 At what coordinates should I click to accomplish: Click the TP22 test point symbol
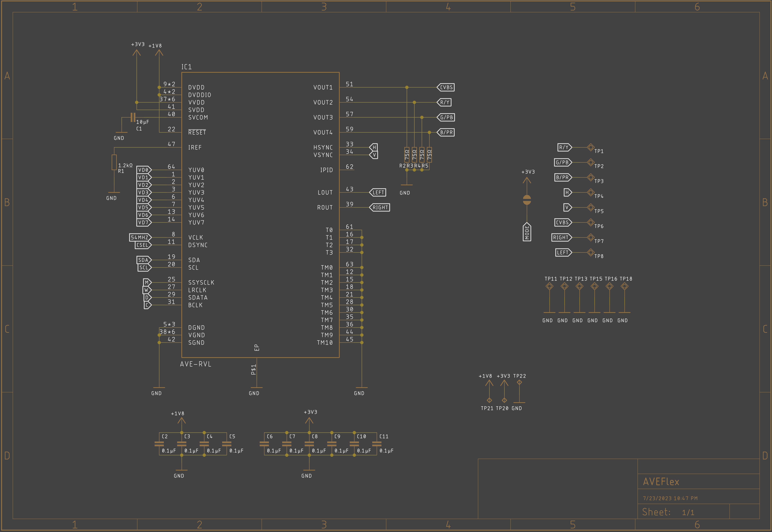pyautogui.click(x=520, y=382)
